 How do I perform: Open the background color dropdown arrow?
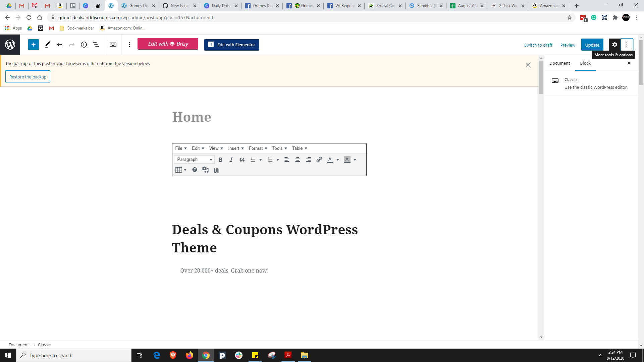point(355,160)
